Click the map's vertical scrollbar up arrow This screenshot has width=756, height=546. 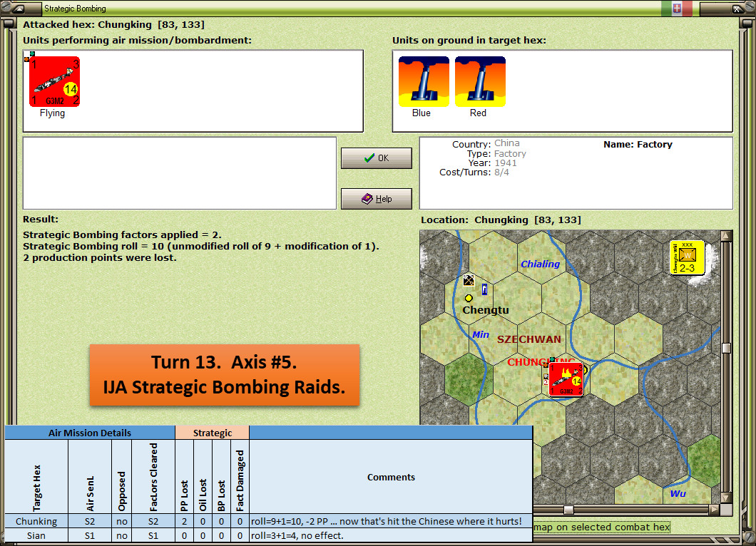(725, 236)
